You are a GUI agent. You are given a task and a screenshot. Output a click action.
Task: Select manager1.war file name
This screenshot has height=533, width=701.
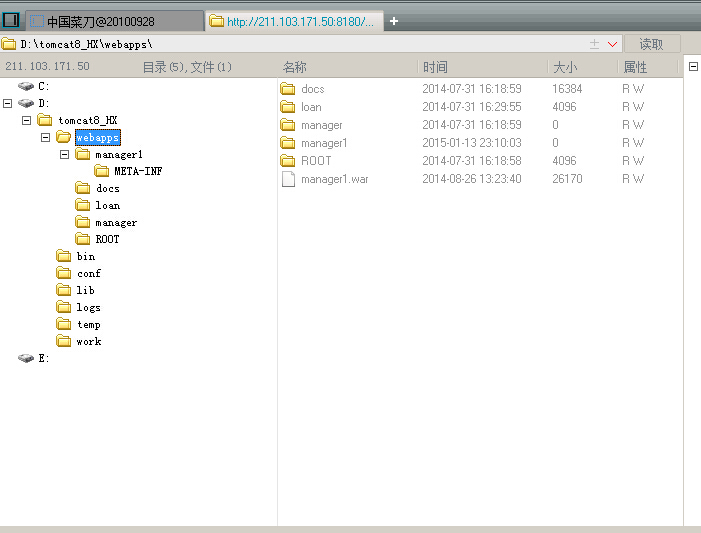(x=335, y=179)
